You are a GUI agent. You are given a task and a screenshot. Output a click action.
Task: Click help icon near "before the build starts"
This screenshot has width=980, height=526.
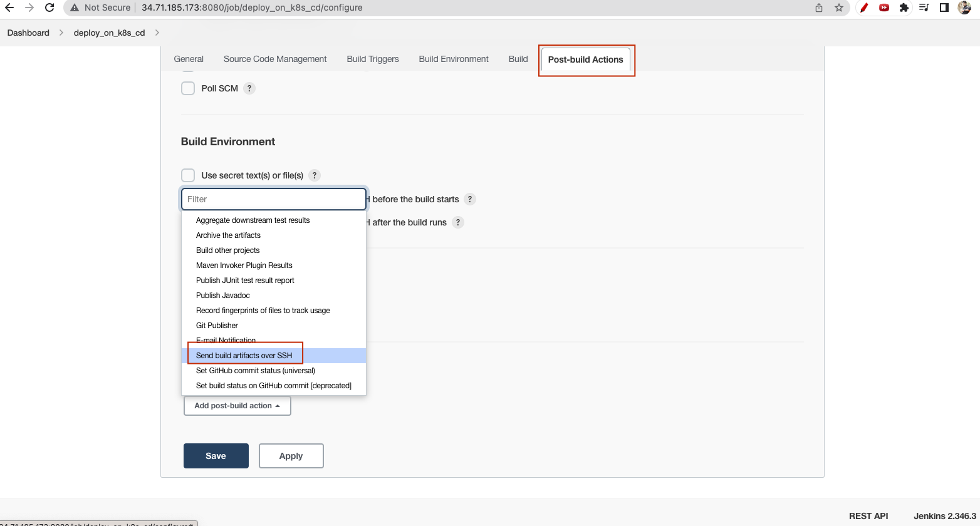[470, 199]
